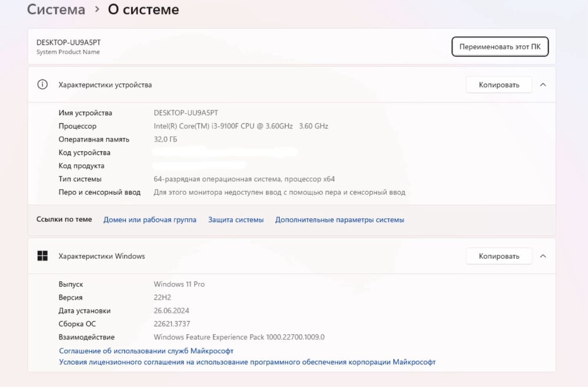Click the breadcrumb arrow after Система
Image resolution: width=588 pixels, height=387 pixels.
(x=97, y=10)
